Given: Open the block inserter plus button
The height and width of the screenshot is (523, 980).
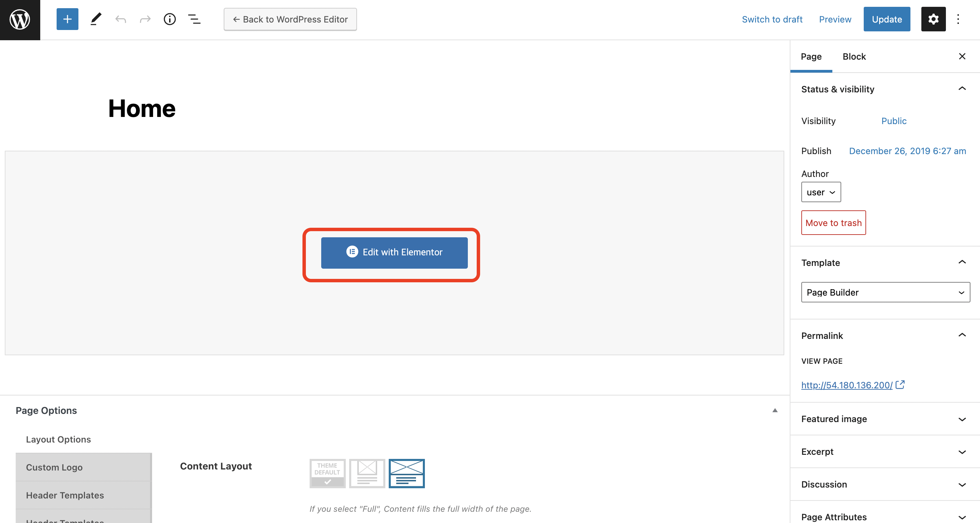Looking at the screenshot, I should coord(67,19).
